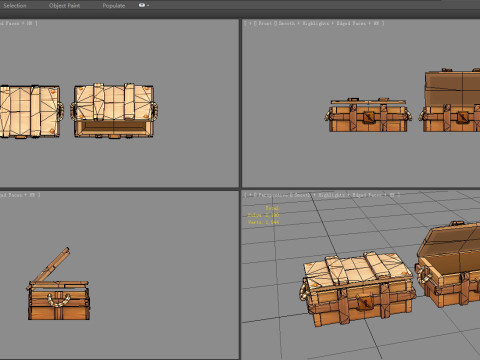Viewport: 480px width, 360px height.
Task: Switch to the Object Paint tab
Action: point(64,6)
